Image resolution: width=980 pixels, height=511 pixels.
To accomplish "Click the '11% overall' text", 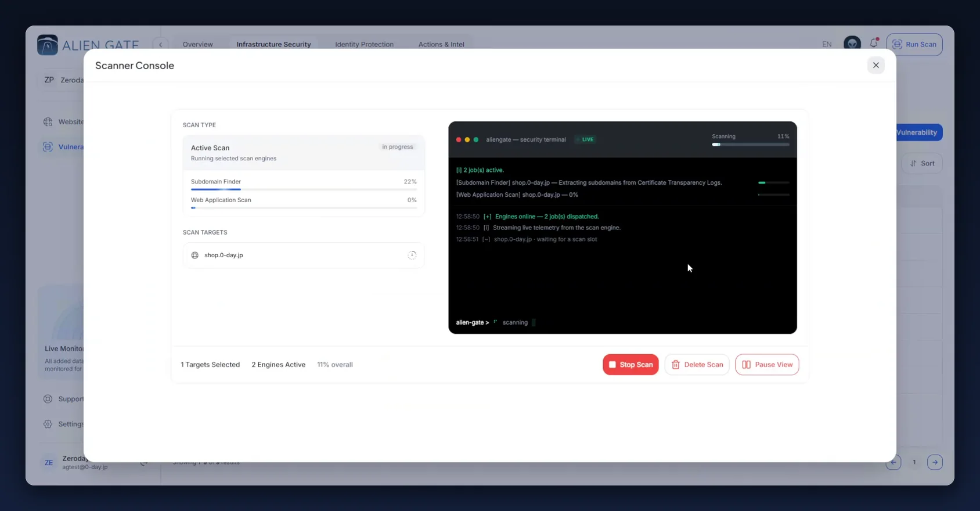I will (x=335, y=365).
